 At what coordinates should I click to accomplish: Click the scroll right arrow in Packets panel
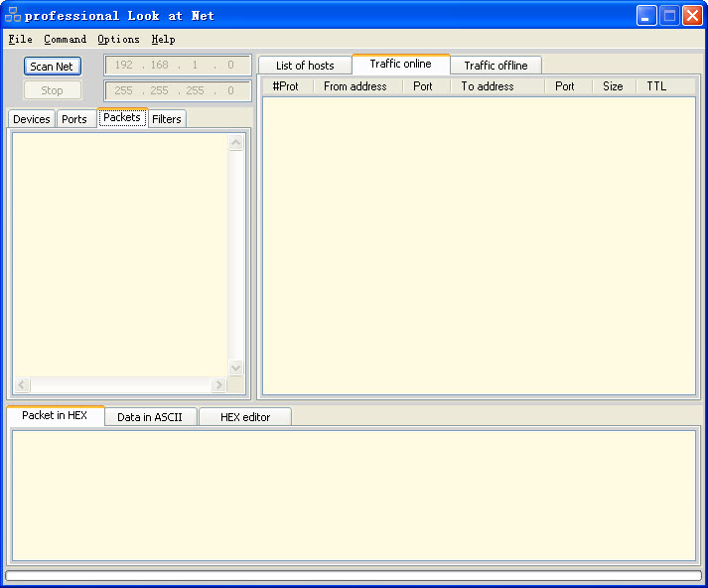[218, 384]
